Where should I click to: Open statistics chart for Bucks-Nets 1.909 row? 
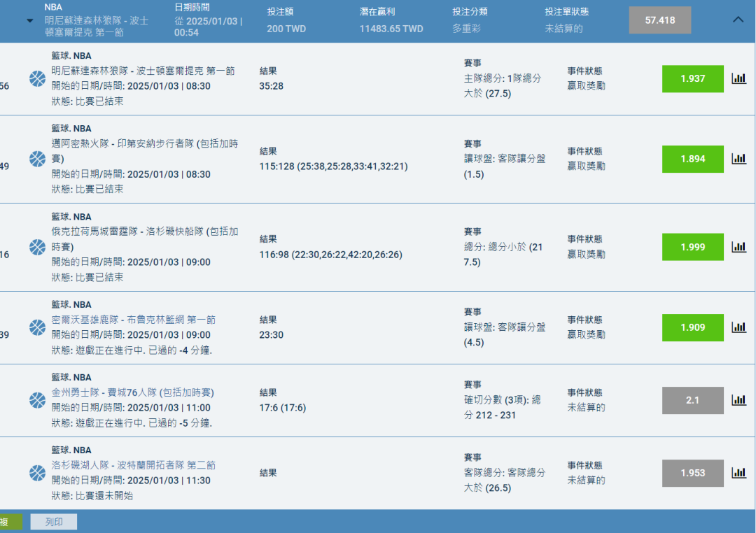[738, 327]
